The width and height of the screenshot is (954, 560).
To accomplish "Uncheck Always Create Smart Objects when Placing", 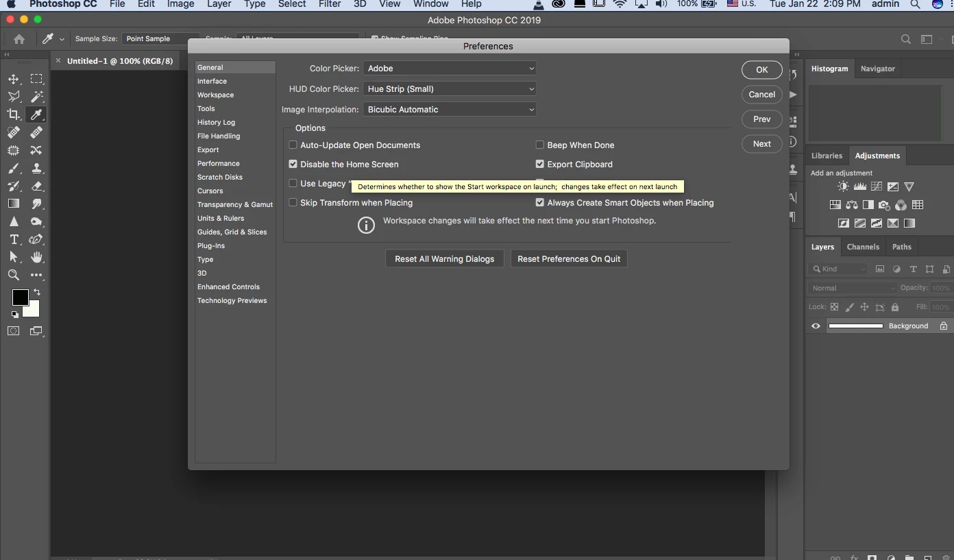I will point(539,202).
